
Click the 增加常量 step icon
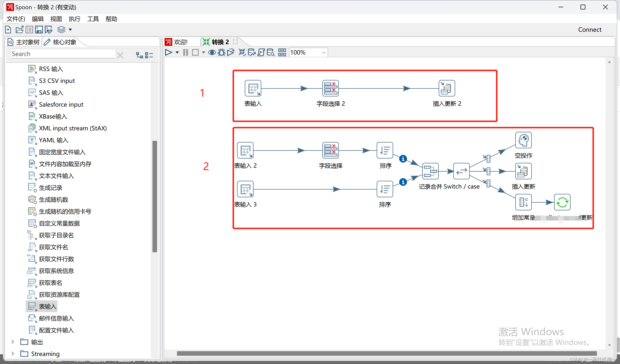point(523,202)
